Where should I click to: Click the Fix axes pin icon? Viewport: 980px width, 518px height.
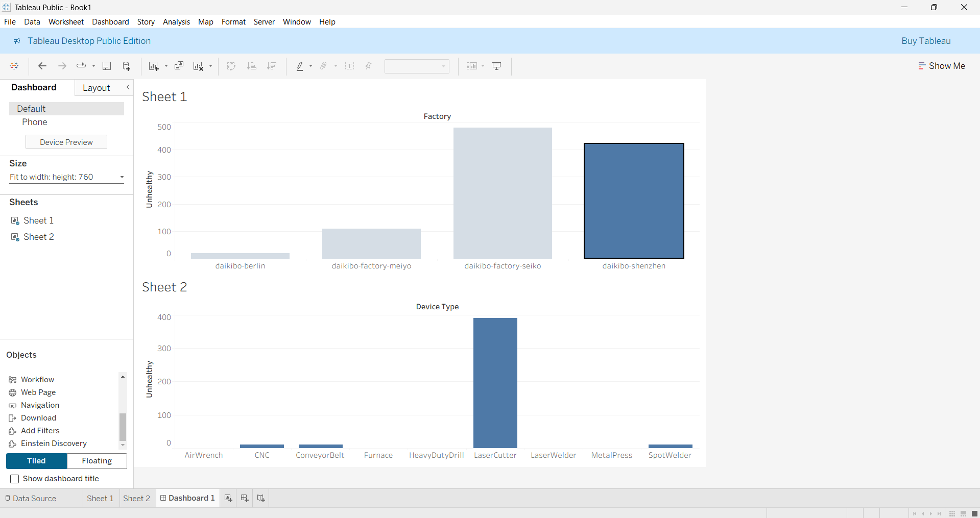click(x=368, y=66)
